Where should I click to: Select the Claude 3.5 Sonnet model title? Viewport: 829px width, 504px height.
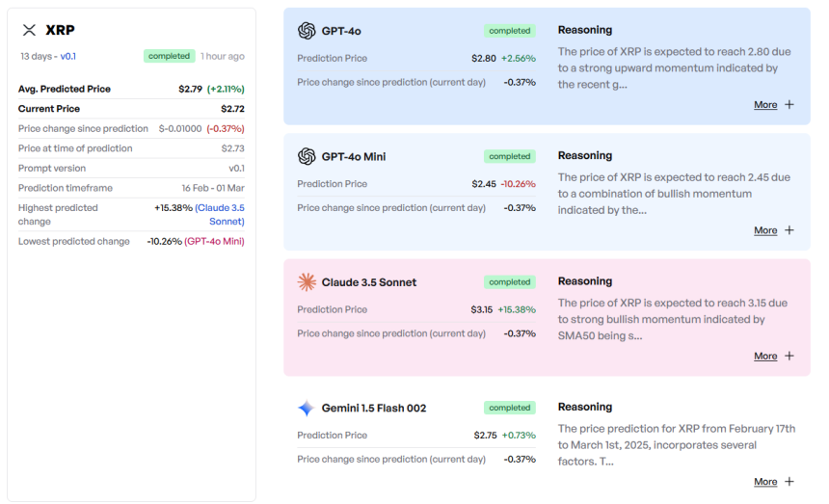(369, 282)
